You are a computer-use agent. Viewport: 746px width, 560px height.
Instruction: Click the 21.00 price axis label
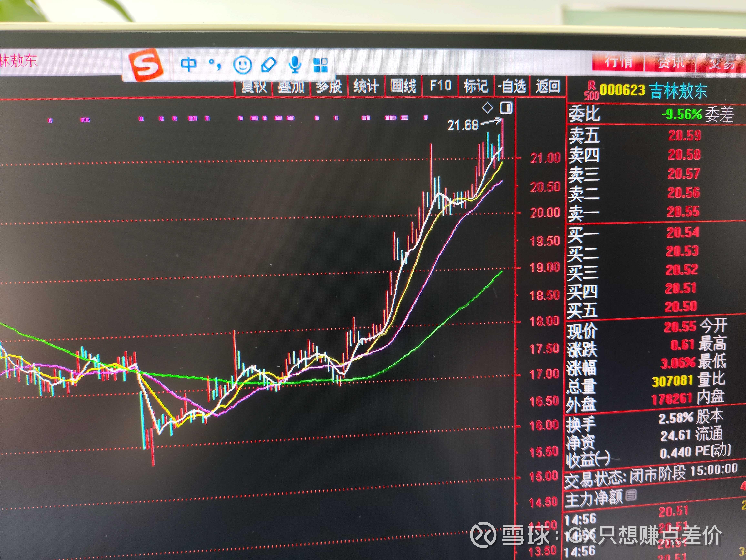545,158
